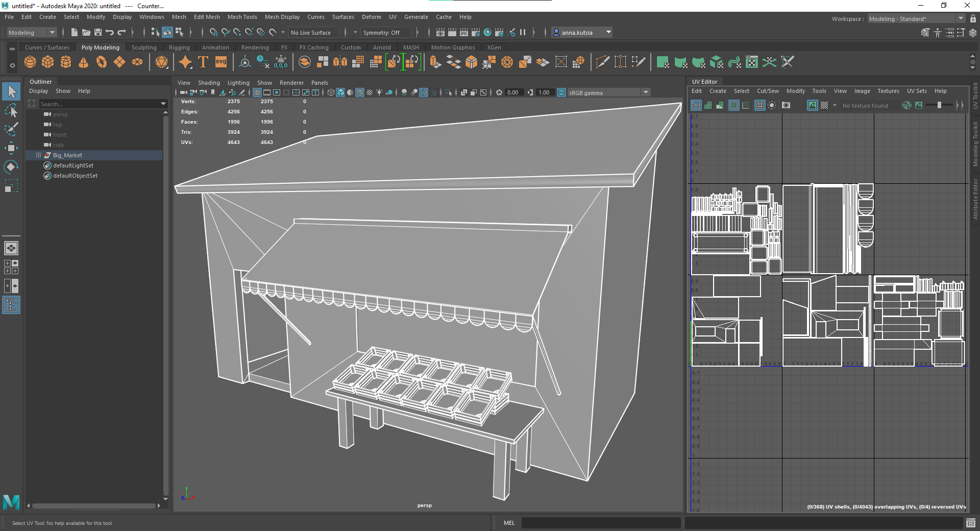Image resolution: width=980 pixels, height=531 pixels.
Task: Create a polygon cylinder from the shelf
Action: tap(66, 62)
